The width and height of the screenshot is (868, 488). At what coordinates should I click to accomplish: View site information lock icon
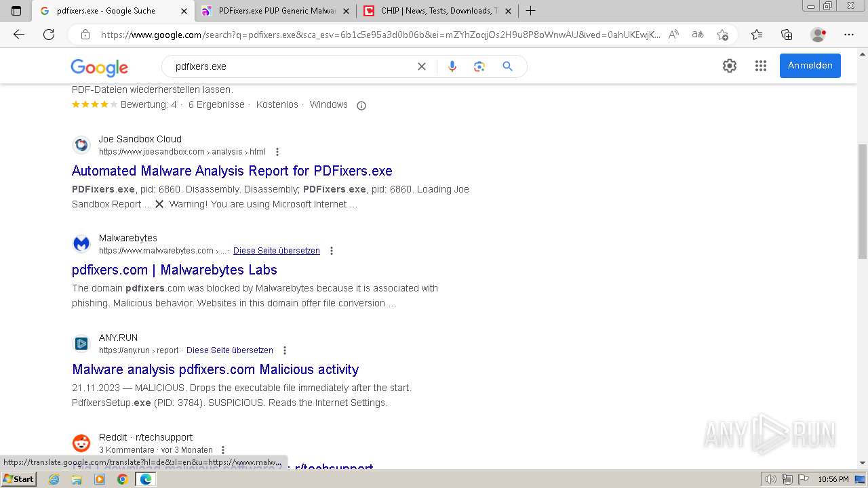click(85, 35)
